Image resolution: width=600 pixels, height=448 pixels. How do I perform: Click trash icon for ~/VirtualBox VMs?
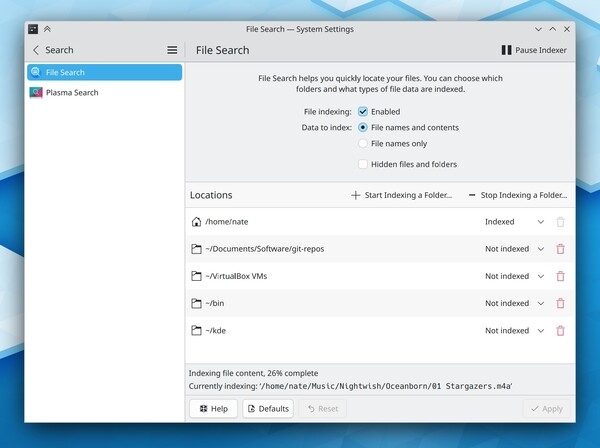coord(560,276)
